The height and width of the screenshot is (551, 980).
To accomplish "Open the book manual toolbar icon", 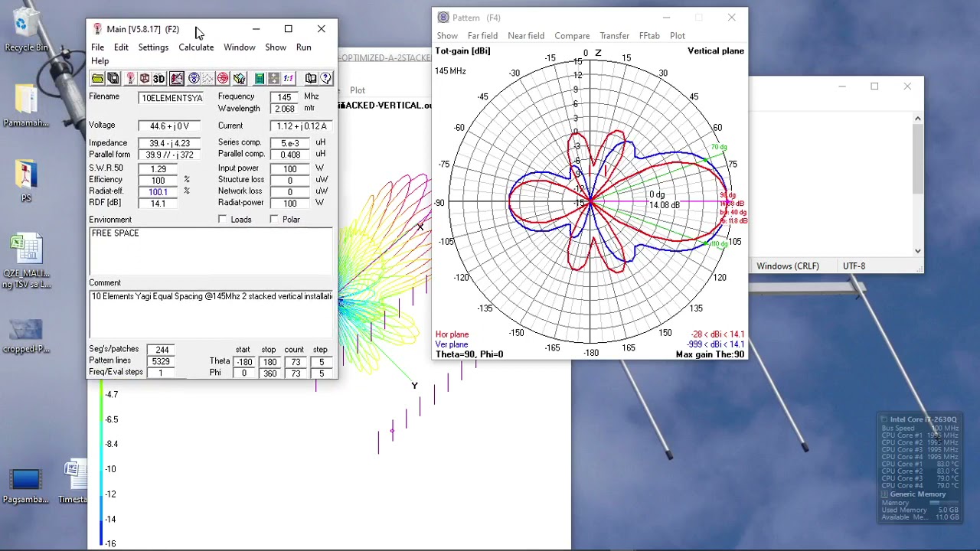I will pyautogui.click(x=311, y=78).
